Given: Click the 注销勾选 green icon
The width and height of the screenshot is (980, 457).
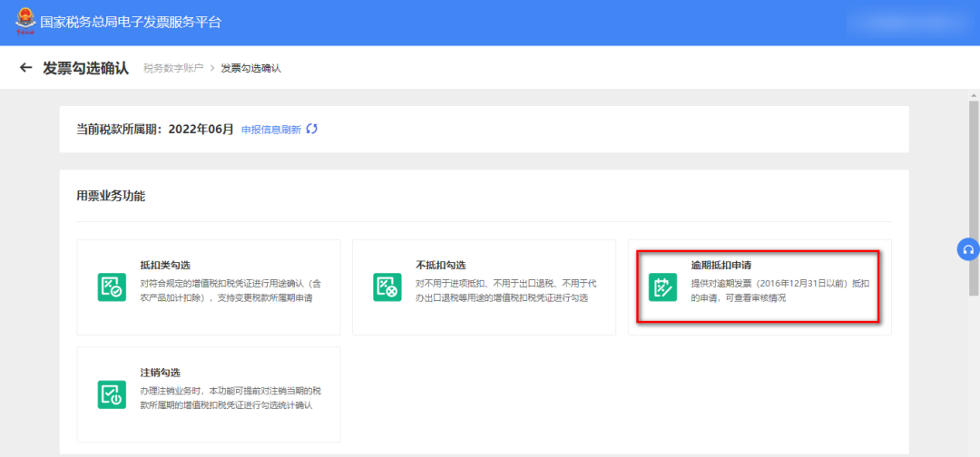Looking at the screenshot, I should pos(112,394).
